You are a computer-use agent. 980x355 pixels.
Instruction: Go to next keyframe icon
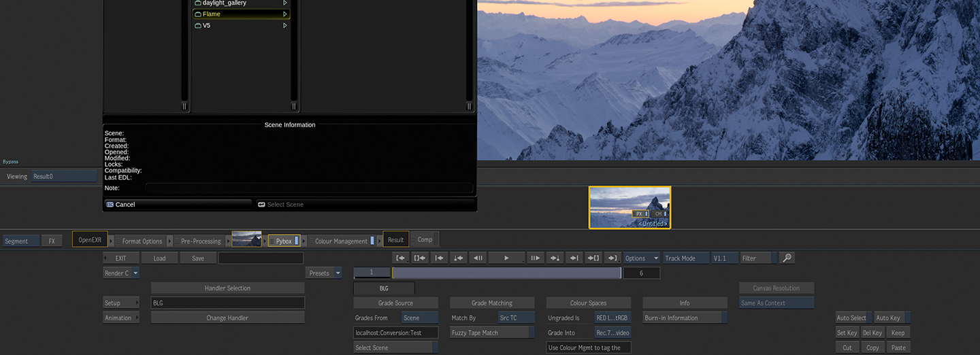(555, 258)
